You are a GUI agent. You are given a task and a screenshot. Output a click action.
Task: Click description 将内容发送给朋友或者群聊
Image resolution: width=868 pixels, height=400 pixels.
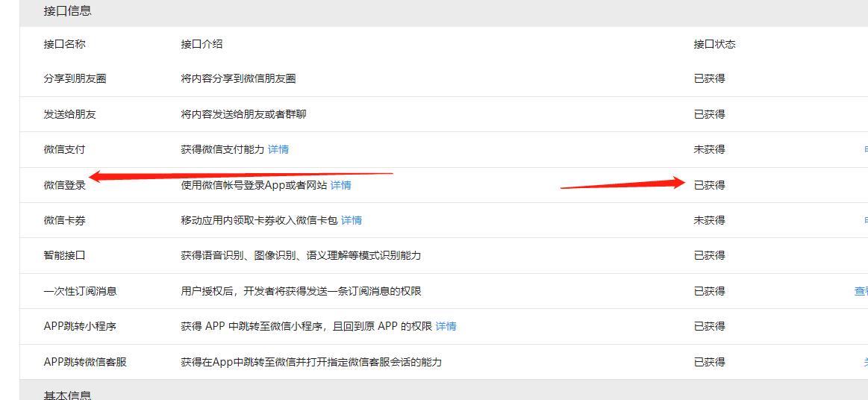click(243, 114)
